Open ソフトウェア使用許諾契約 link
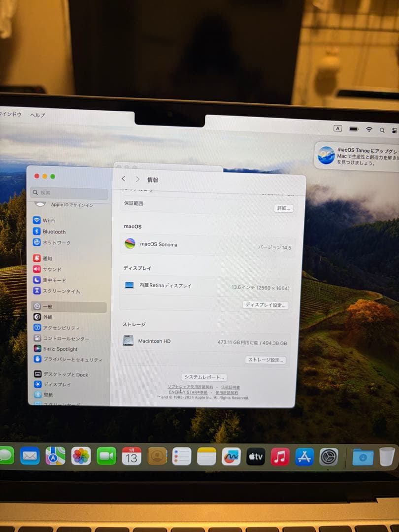This screenshot has width=399, height=532. coord(190,387)
